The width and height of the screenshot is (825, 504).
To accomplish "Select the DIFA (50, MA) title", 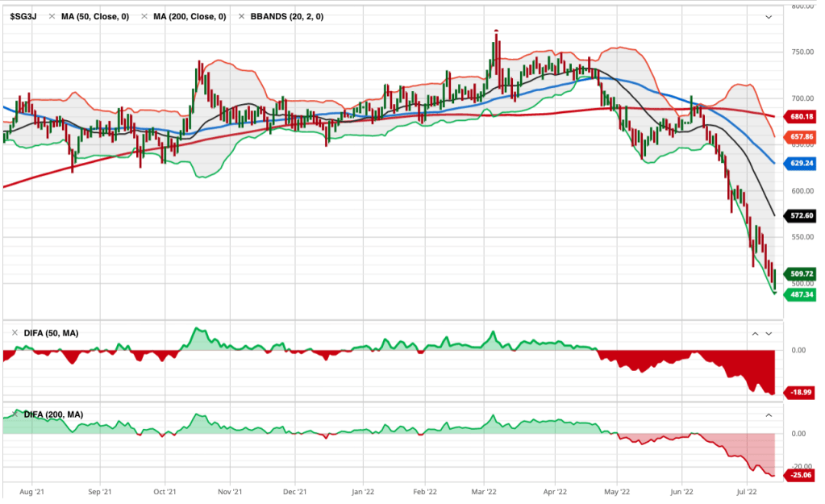I will click(x=50, y=333).
